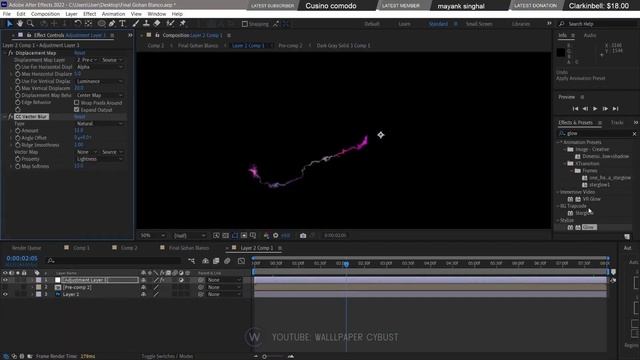
Task: Take a snapshot with camera icon
Action: (303, 236)
